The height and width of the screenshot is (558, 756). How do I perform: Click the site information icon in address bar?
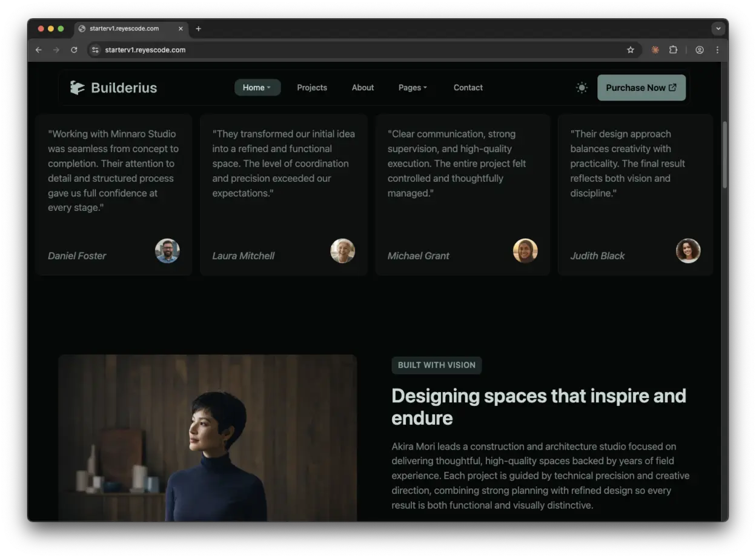pos(95,50)
